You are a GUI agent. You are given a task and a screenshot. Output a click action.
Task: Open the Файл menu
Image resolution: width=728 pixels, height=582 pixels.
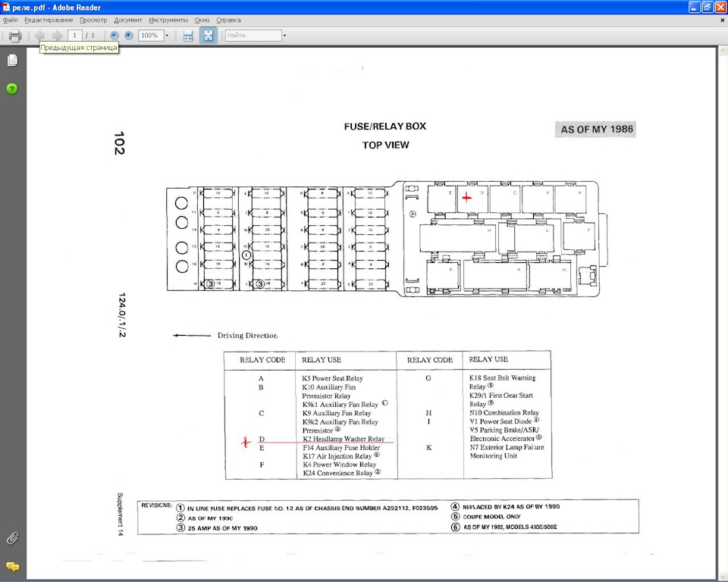pyautogui.click(x=10, y=20)
